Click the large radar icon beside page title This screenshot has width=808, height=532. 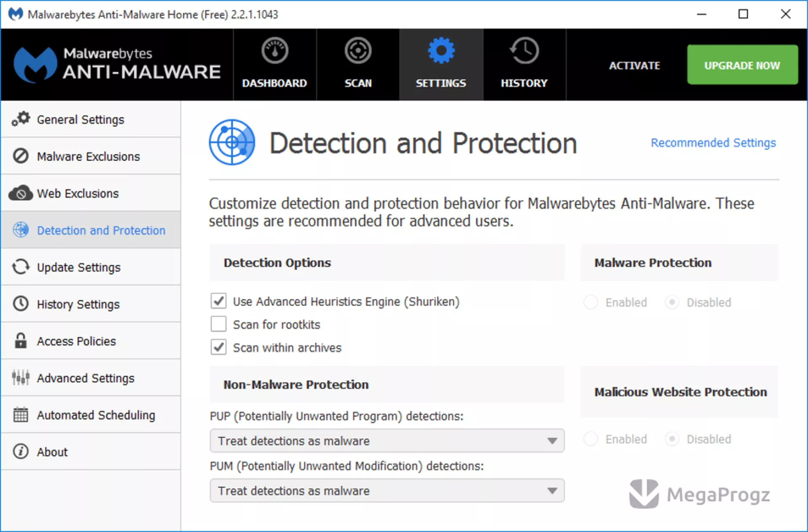click(x=232, y=143)
